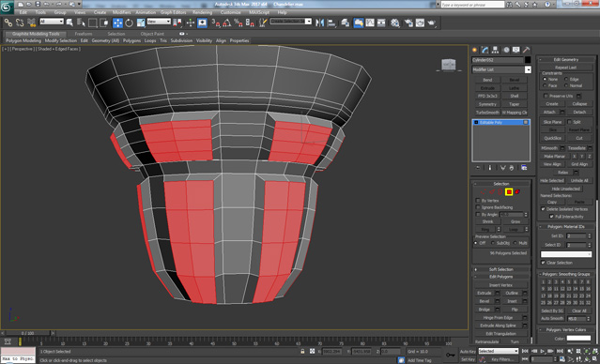Click the time slider 0 / 100
The height and width of the screenshot is (364, 600).
[27, 333]
